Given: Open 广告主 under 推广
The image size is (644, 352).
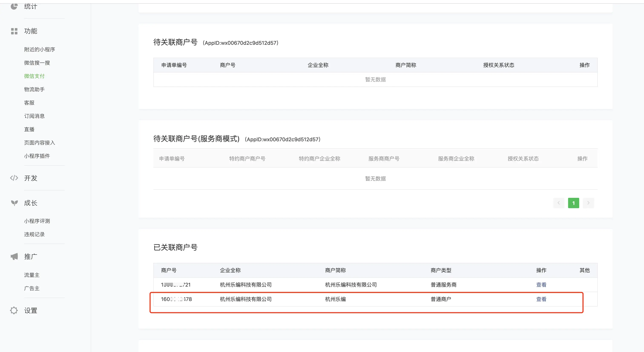Looking at the screenshot, I should coord(32,288).
